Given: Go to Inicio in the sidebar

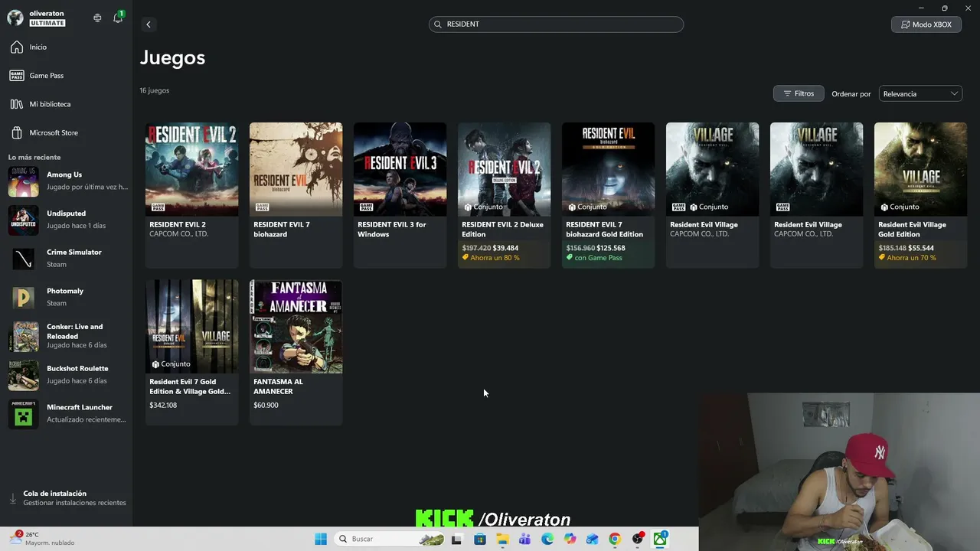Looking at the screenshot, I should point(66,47).
